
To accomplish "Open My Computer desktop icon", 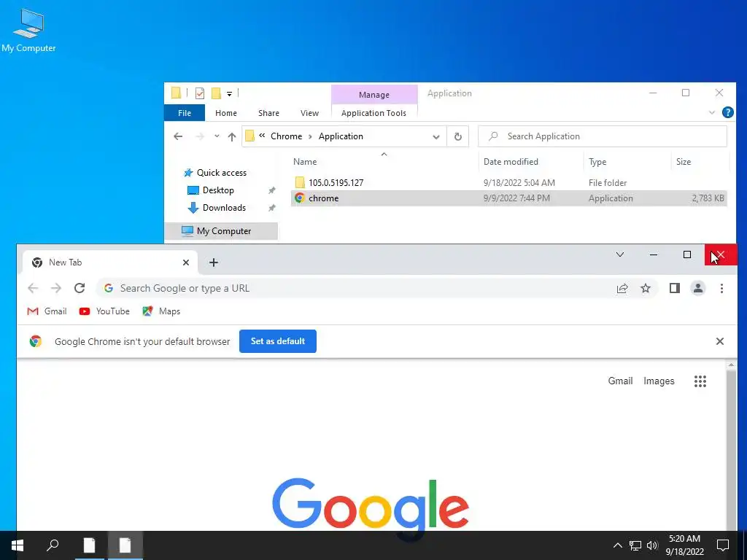I will click(28, 31).
